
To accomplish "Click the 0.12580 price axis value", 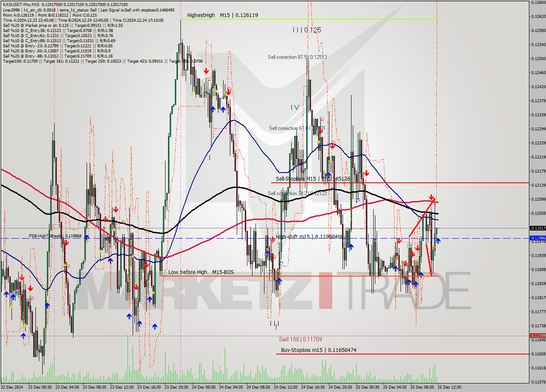I will (x=538, y=30).
